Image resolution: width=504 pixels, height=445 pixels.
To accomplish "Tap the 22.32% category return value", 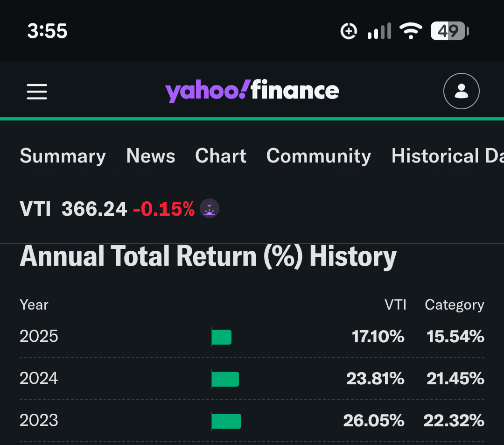I will (454, 421).
